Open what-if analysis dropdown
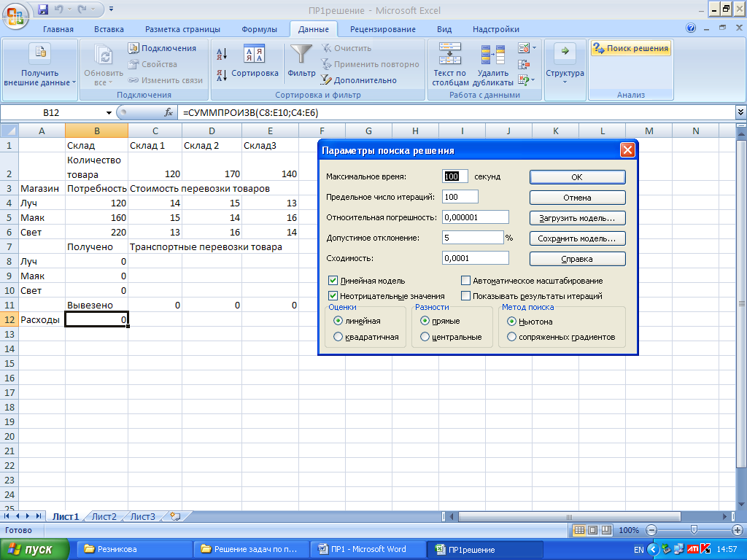 pyautogui.click(x=534, y=79)
